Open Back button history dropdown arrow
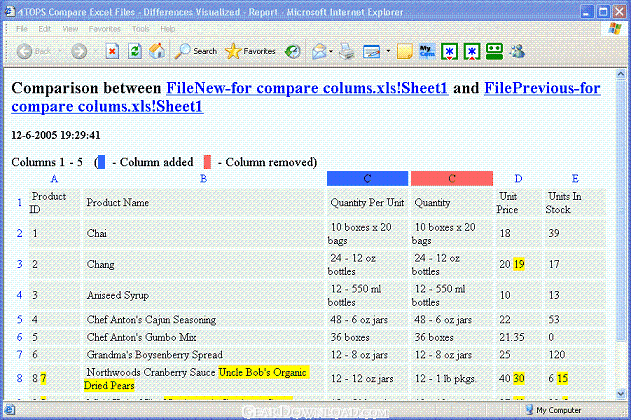 (x=61, y=51)
